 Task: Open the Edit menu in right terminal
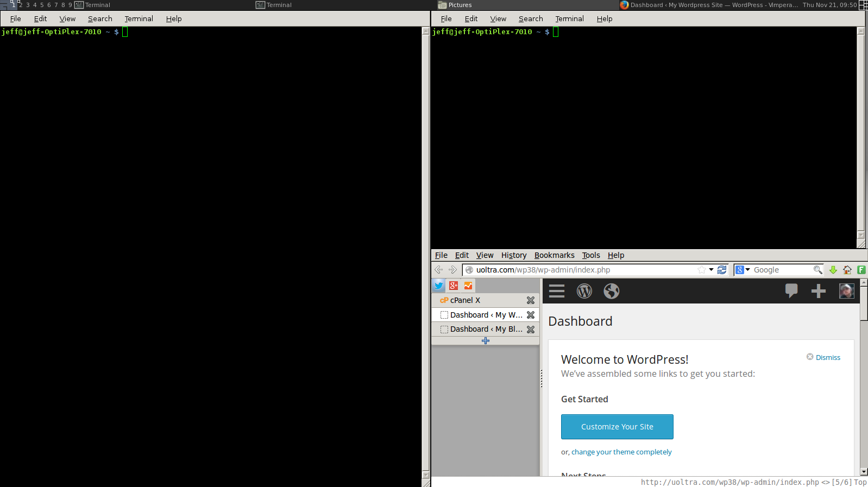(471, 18)
